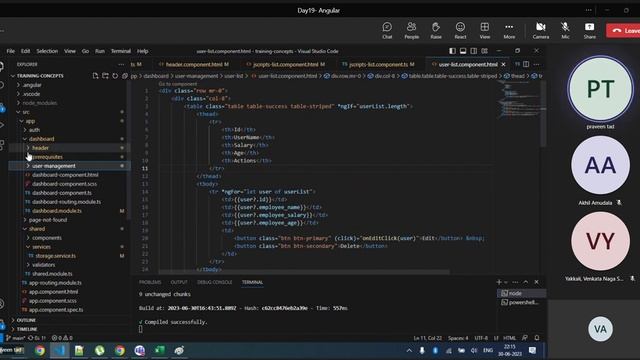Viewport: 640px width, 360px height.
Task: Change the meeting View layout
Action: tap(485, 31)
